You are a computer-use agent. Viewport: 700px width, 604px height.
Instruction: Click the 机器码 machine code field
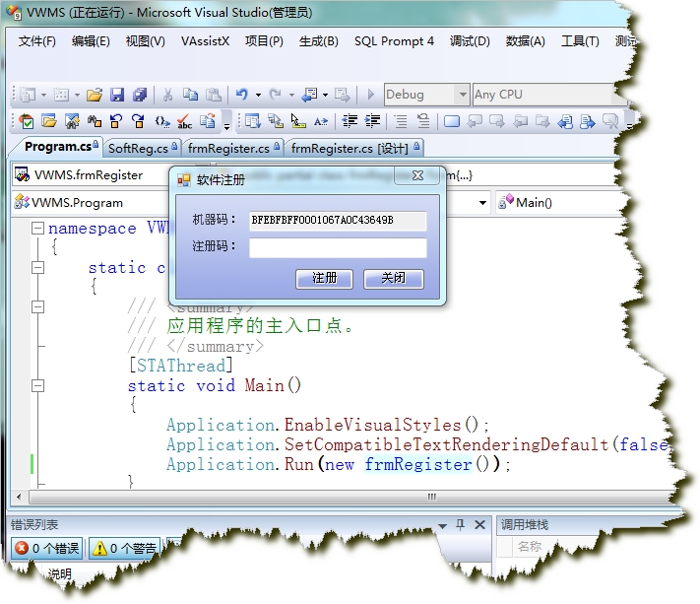click(x=338, y=221)
